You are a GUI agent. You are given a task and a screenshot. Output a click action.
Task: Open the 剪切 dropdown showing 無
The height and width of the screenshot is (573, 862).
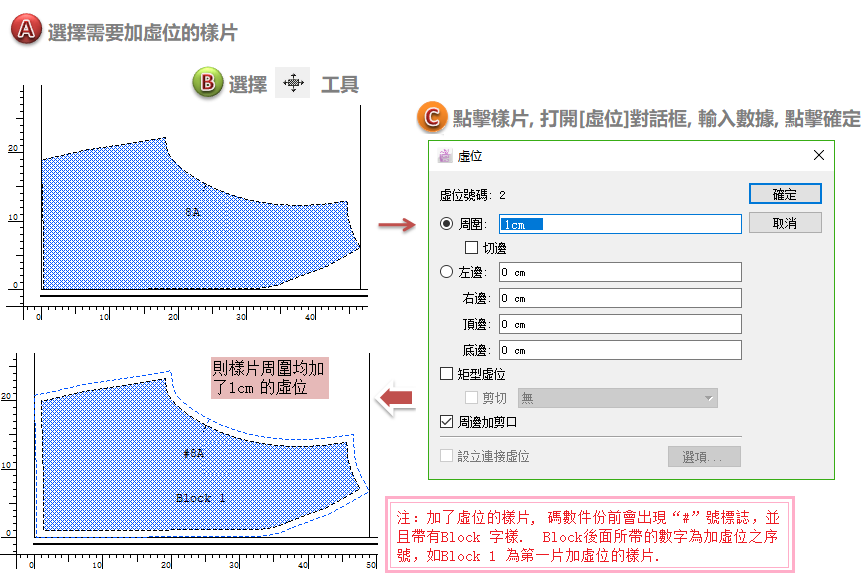tap(617, 398)
